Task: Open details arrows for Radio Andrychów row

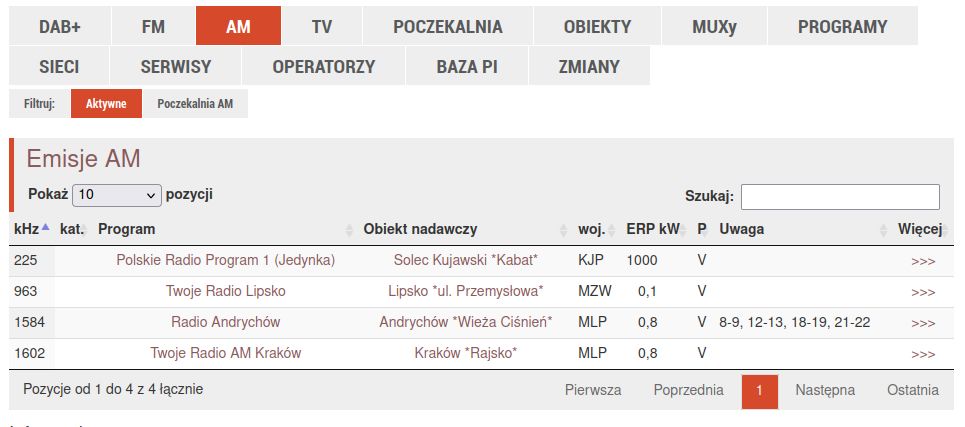Action: click(x=923, y=323)
